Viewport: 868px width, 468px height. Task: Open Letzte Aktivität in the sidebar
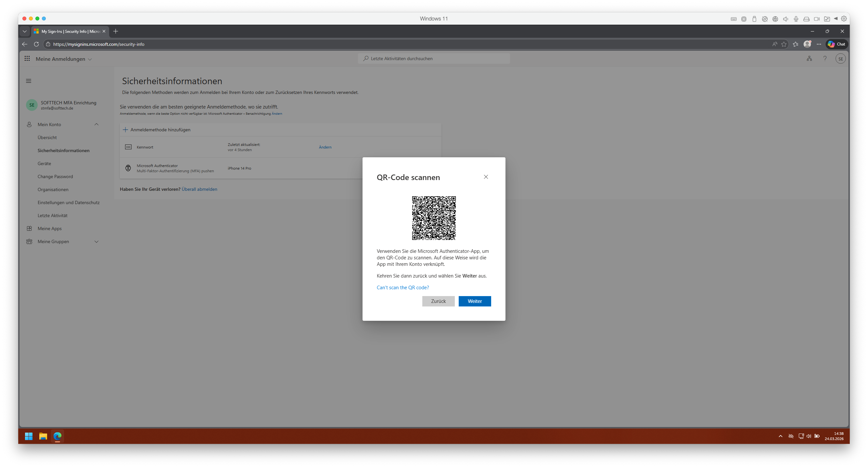[53, 215]
